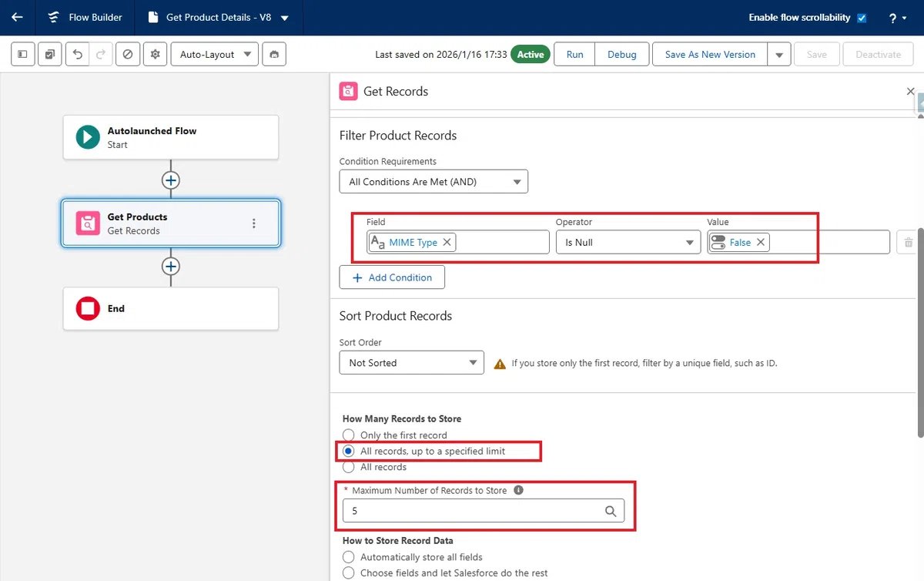Open the help question mark menu
The image size is (924, 581).
coord(897,18)
